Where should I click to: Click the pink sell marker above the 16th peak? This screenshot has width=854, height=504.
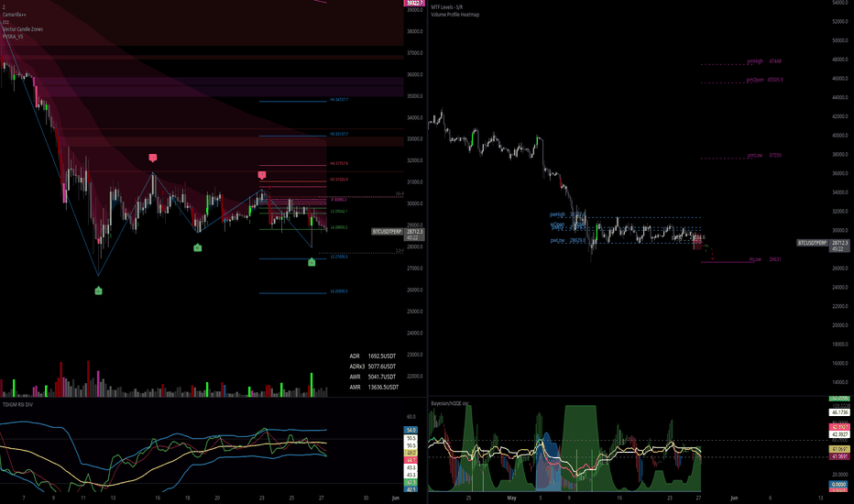point(153,158)
